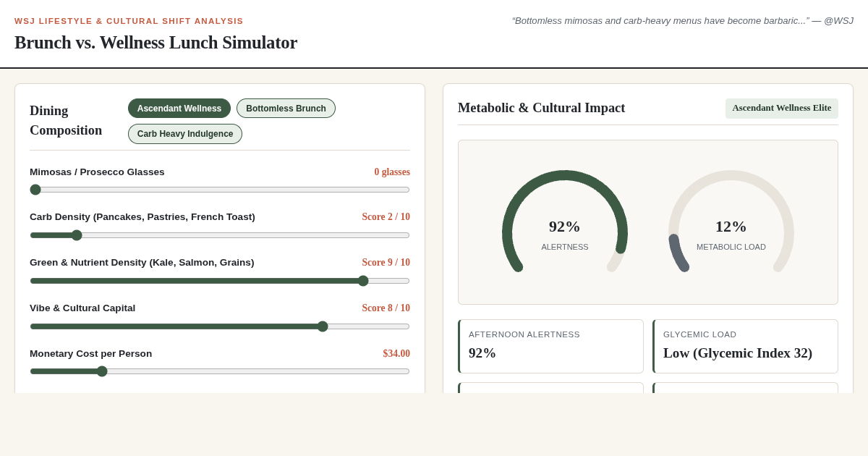Click the Glycemic Load card
Image resolution: width=868 pixels, height=456 pixels.
[745, 347]
